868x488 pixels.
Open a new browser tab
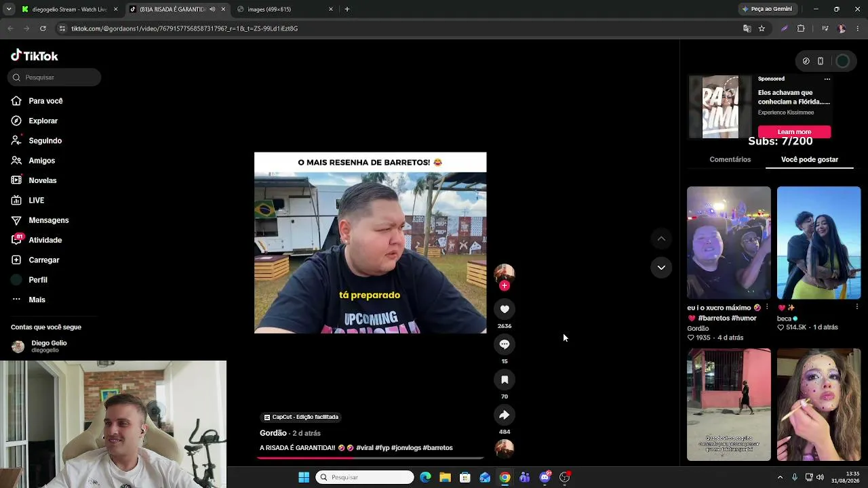(347, 9)
